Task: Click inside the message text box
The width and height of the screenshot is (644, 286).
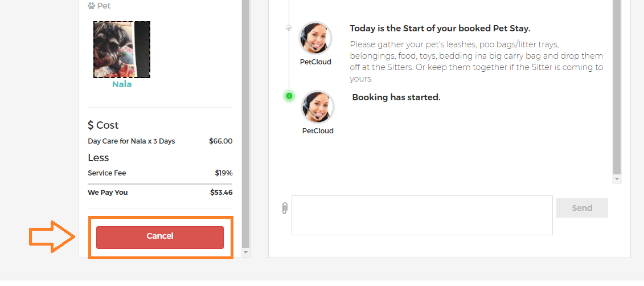Action: coord(422,215)
